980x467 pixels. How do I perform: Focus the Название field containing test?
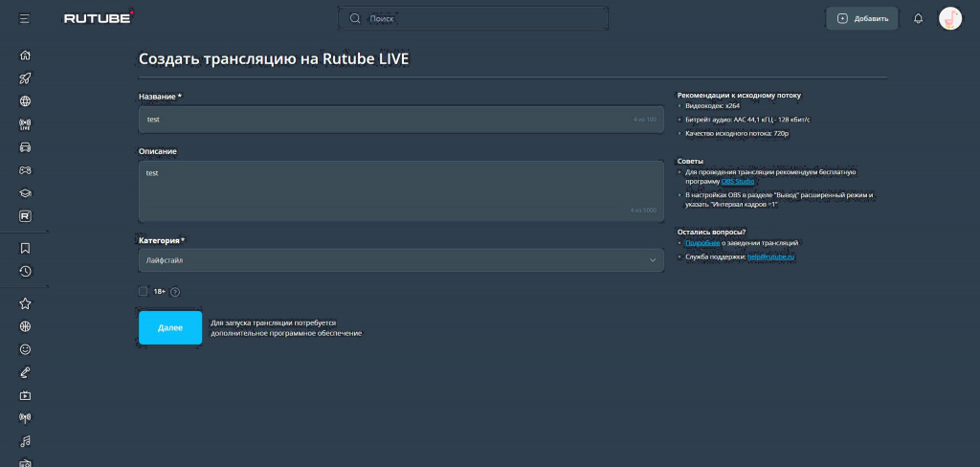click(401, 120)
